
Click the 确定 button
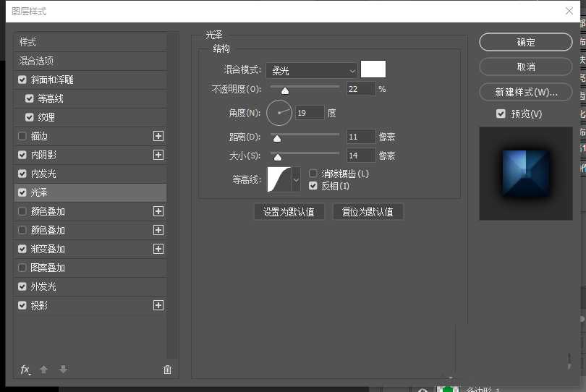coord(526,42)
